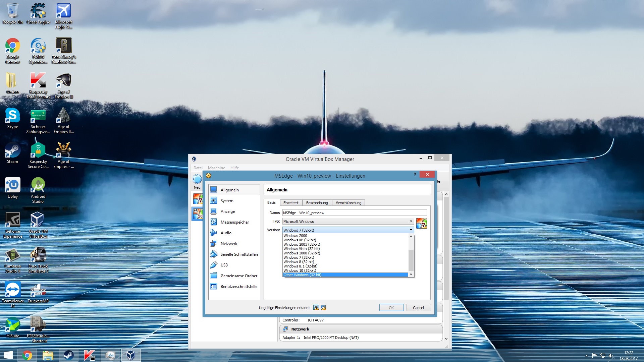Pick Other Windows (32-bit) option
644x362 pixels.
(302, 275)
